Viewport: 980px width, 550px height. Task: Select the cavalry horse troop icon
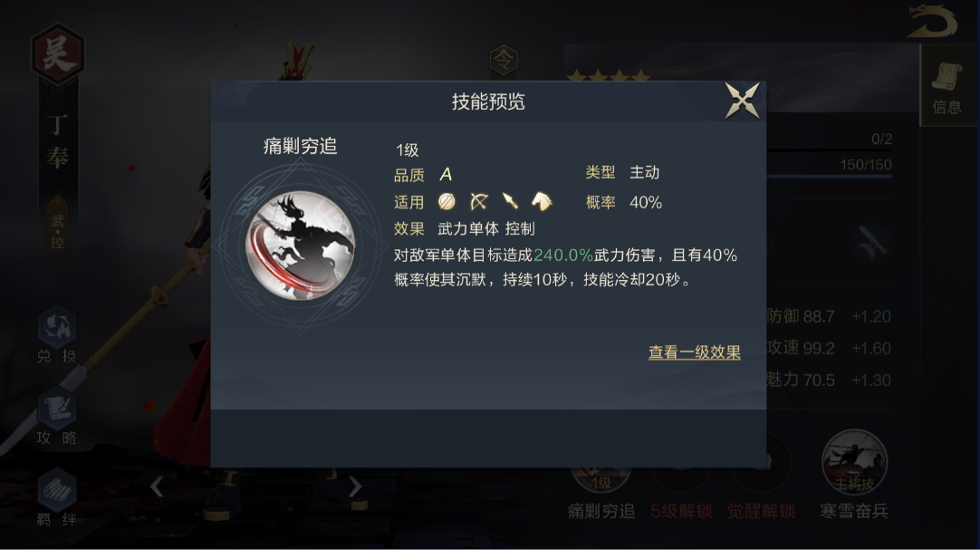542,201
